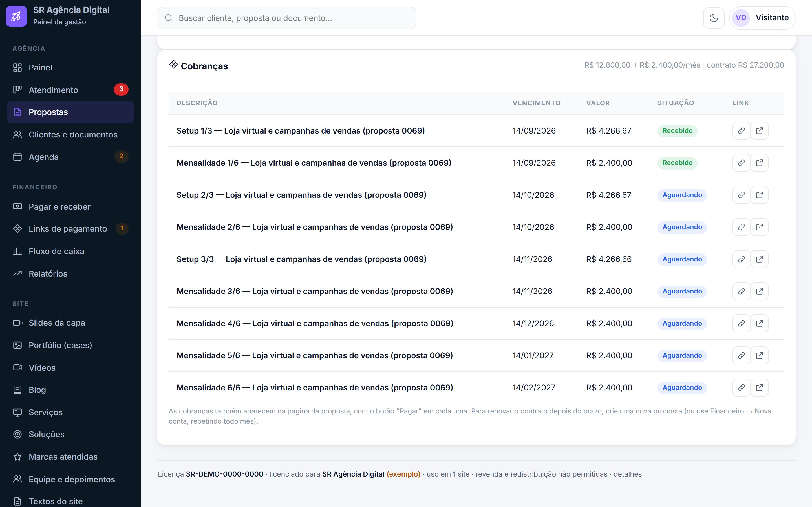Copy link for Mensalidade 2/6 charge
812x507 pixels.
tap(741, 227)
